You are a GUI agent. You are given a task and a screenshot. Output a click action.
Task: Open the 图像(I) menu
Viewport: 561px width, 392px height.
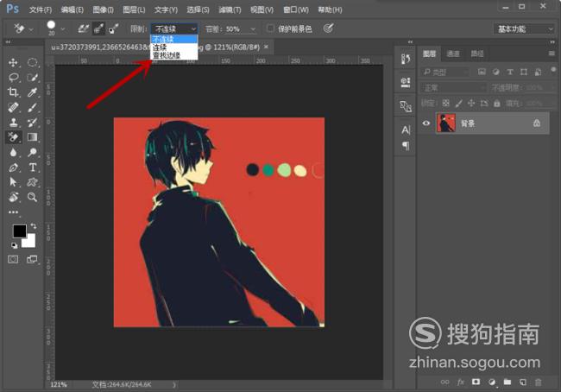[103, 9]
